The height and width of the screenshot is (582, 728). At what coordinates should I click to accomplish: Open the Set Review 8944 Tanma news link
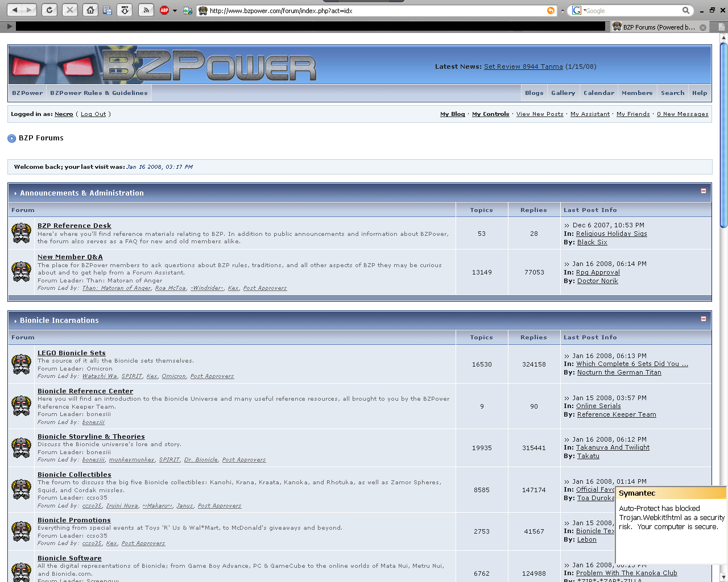pyautogui.click(x=523, y=66)
